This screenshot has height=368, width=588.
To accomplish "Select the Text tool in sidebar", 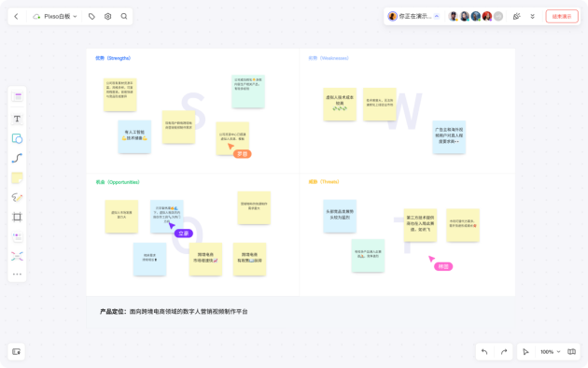I will [17, 119].
